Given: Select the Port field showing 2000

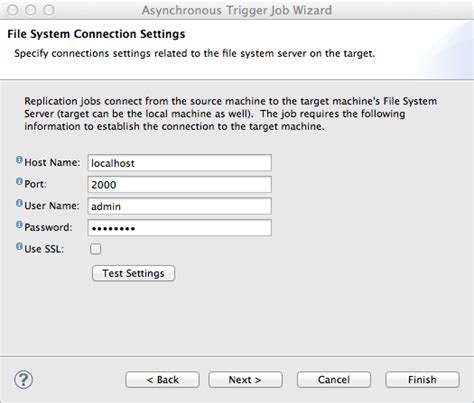Looking at the screenshot, I should (180, 185).
